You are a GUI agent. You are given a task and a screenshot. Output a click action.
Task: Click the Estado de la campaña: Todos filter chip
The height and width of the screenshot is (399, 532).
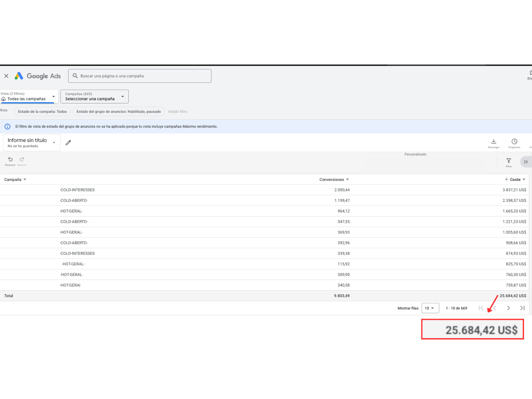click(42, 112)
